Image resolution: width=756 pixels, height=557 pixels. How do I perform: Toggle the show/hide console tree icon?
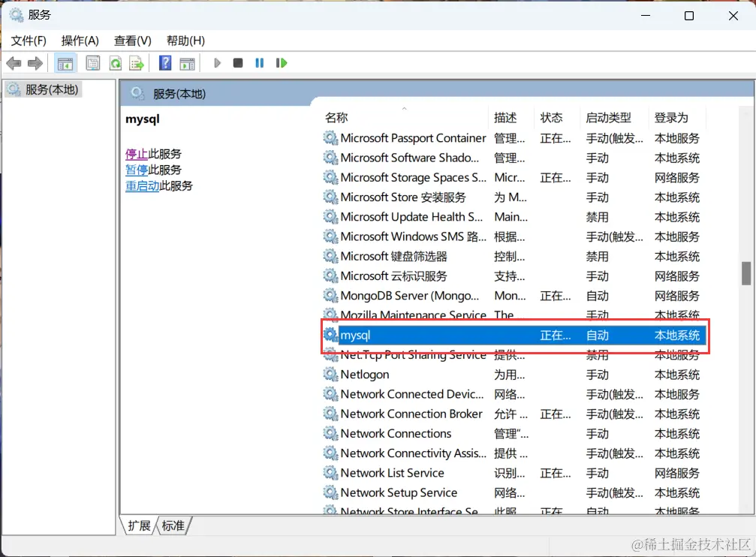coord(65,63)
